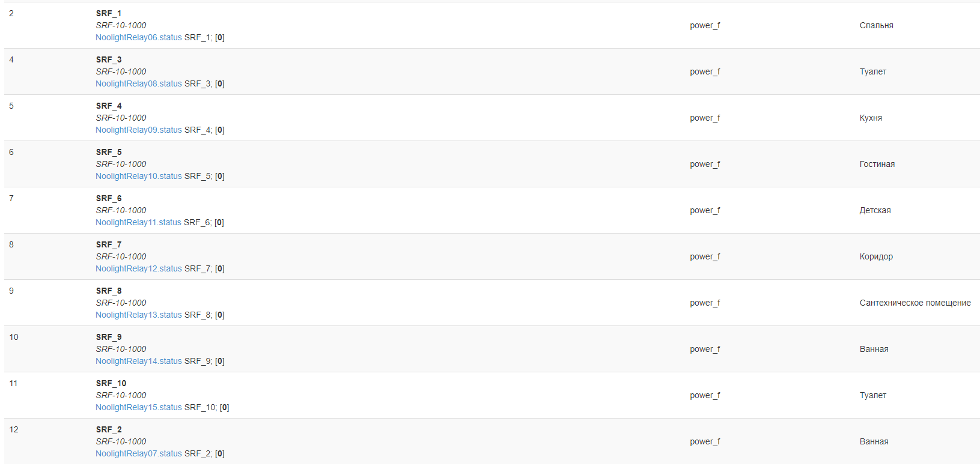Viewport: 980px width, 472px height.
Task: Select the SRF_1 device title
Action: (109, 13)
